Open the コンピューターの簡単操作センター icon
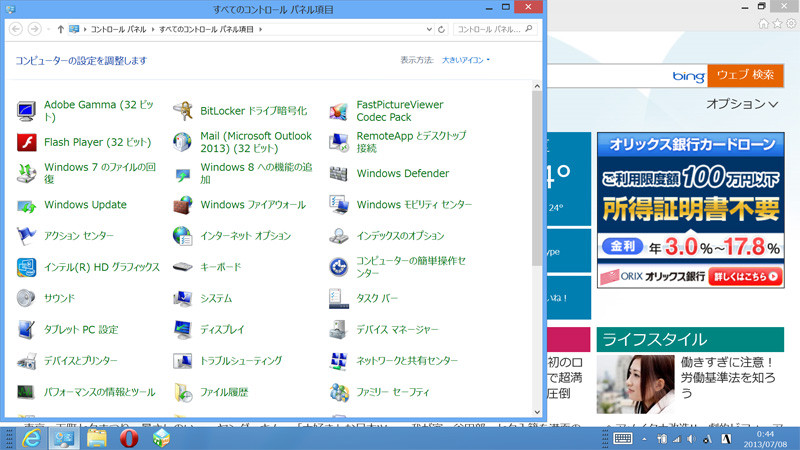 [x=338, y=267]
